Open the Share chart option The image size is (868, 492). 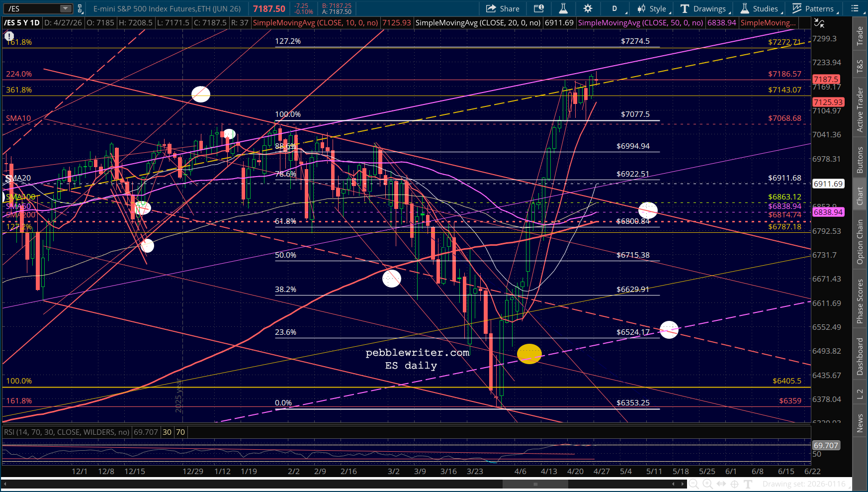tap(503, 8)
